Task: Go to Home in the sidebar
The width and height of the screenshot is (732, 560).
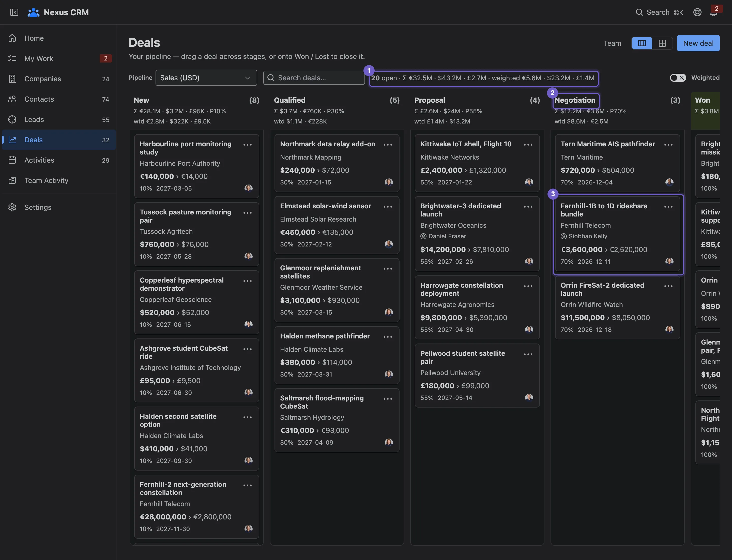Action: click(59, 38)
